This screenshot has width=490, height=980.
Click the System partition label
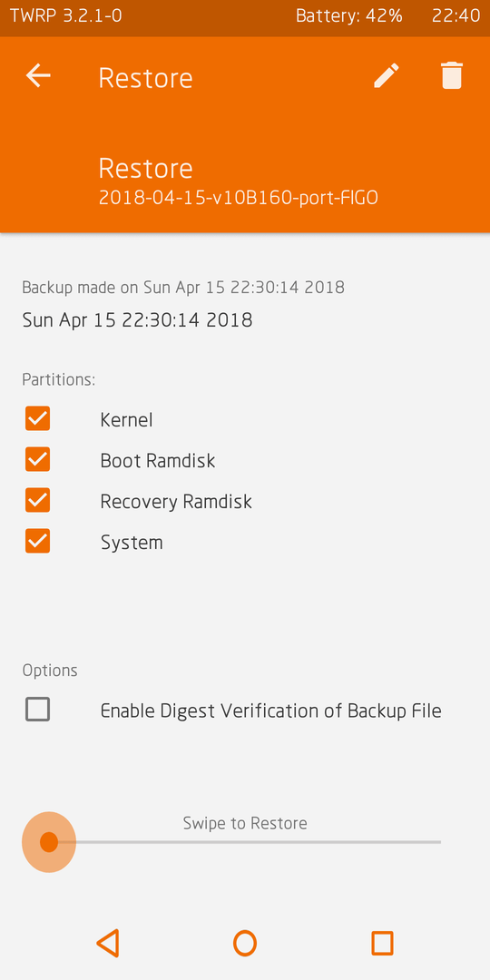[132, 543]
